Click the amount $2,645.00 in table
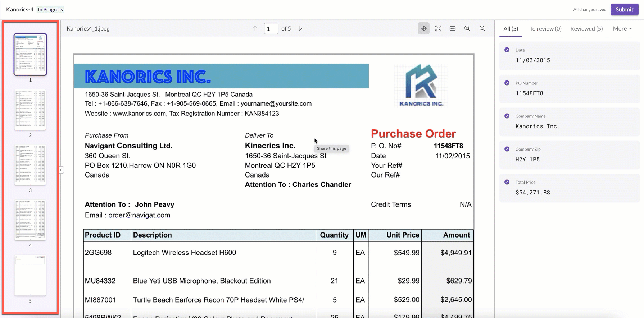Screen dimensions: 644x318 [x=456, y=300]
